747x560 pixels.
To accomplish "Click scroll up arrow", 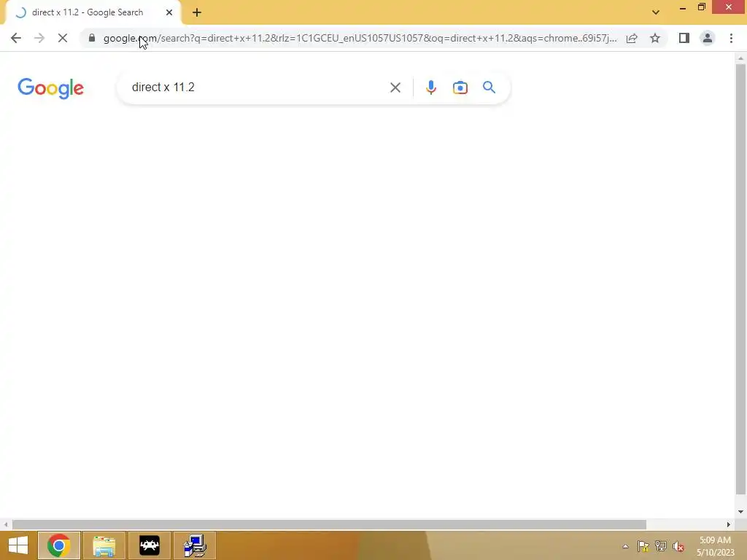I will tap(740, 58).
